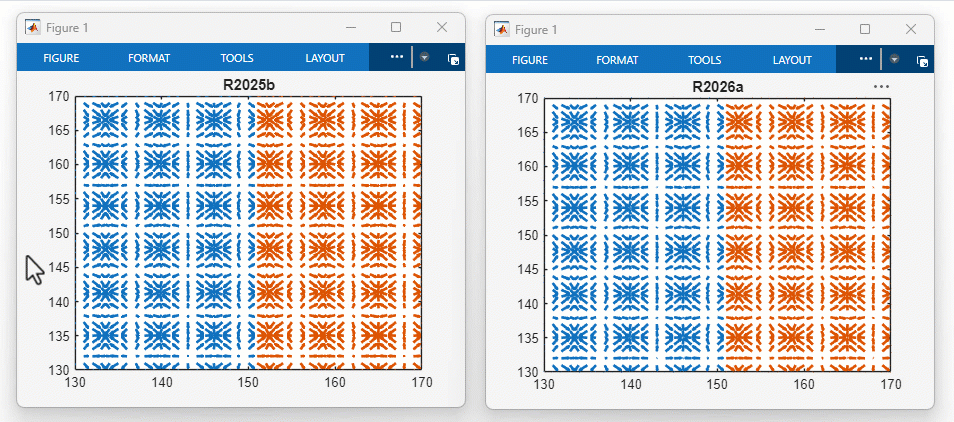Click toolstrip overflow ellipsis in R2026a figure

[866, 60]
